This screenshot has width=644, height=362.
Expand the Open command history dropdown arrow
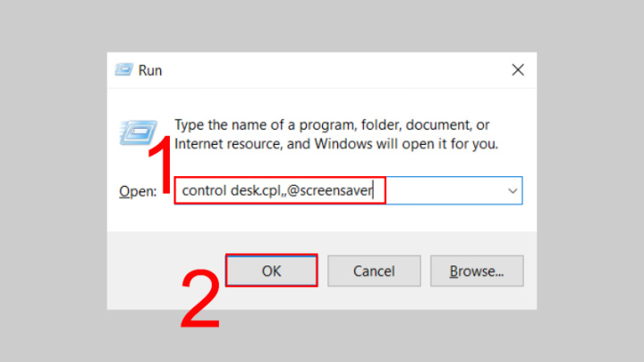[513, 190]
